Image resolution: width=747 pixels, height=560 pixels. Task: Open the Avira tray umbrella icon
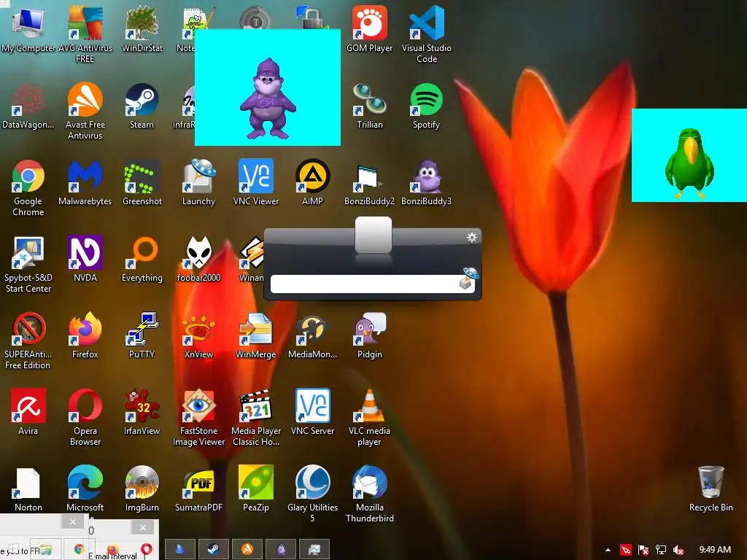tap(625, 550)
